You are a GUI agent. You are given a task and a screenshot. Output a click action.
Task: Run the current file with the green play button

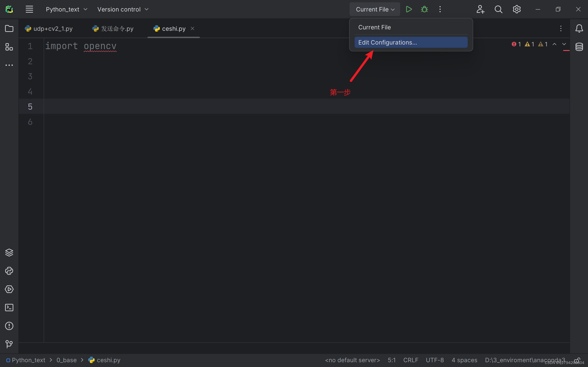pyautogui.click(x=409, y=9)
